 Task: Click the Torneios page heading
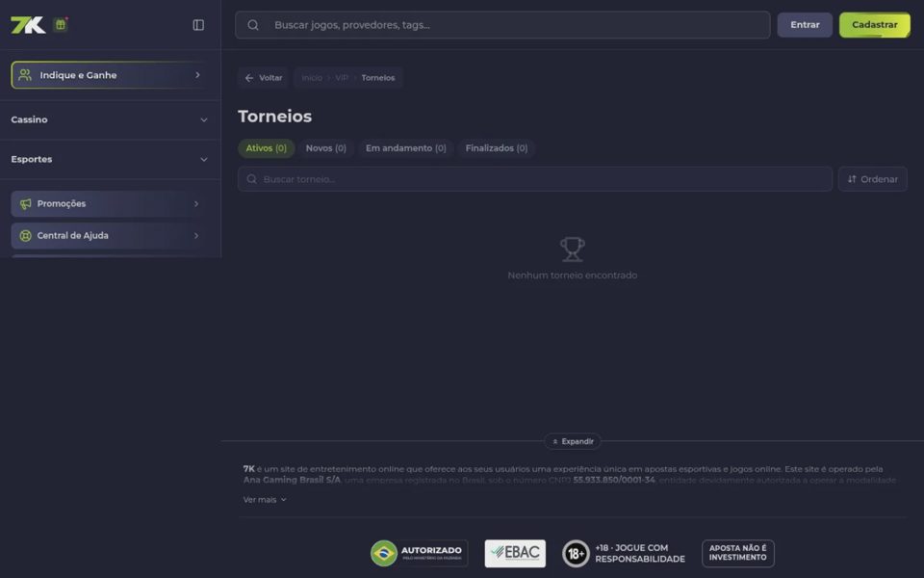click(274, 117)
